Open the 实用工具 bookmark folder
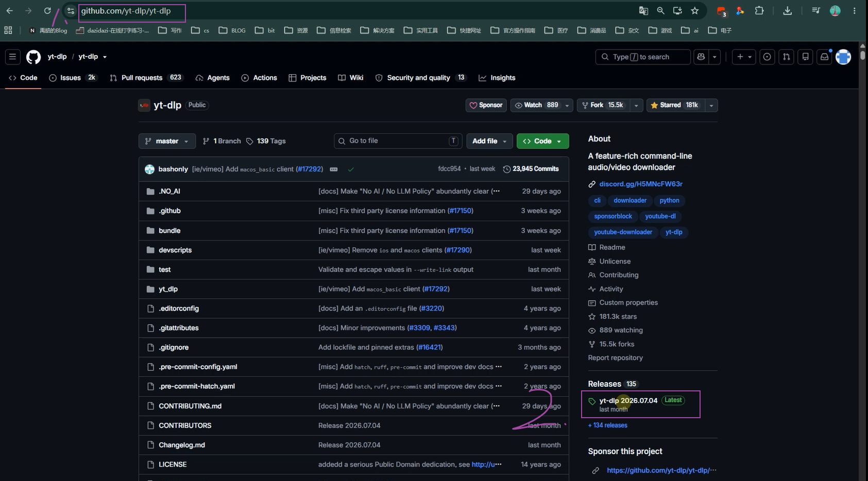 click(421, 30)
